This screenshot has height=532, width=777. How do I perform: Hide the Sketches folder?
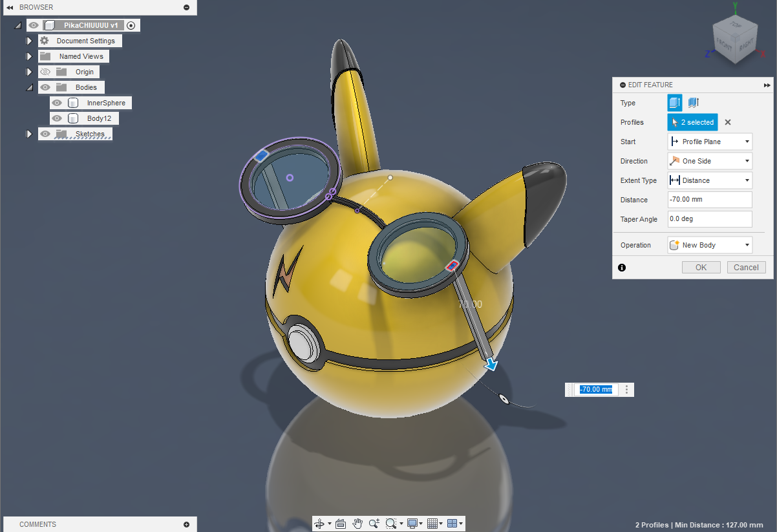[x=45, y=134]
